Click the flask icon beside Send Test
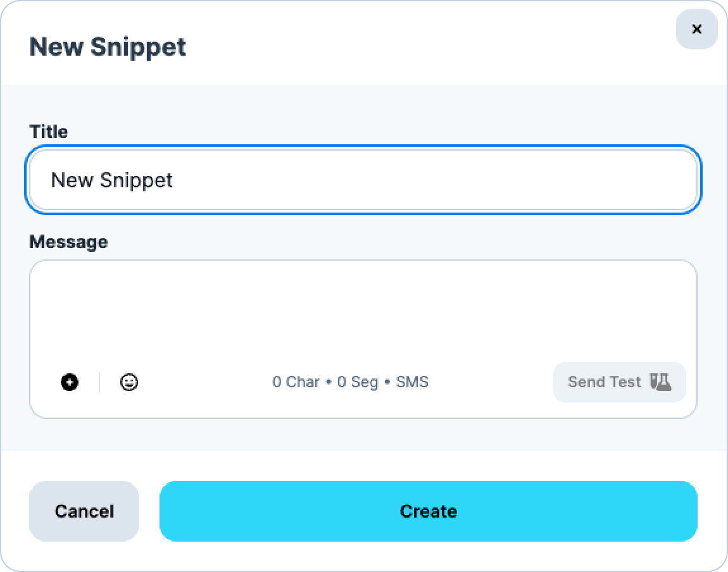 (660, 382)
